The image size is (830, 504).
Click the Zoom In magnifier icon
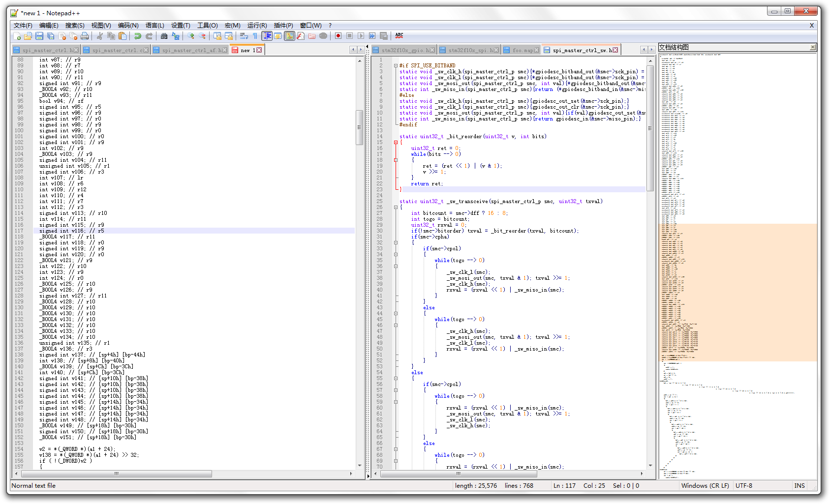click(191, 36)
